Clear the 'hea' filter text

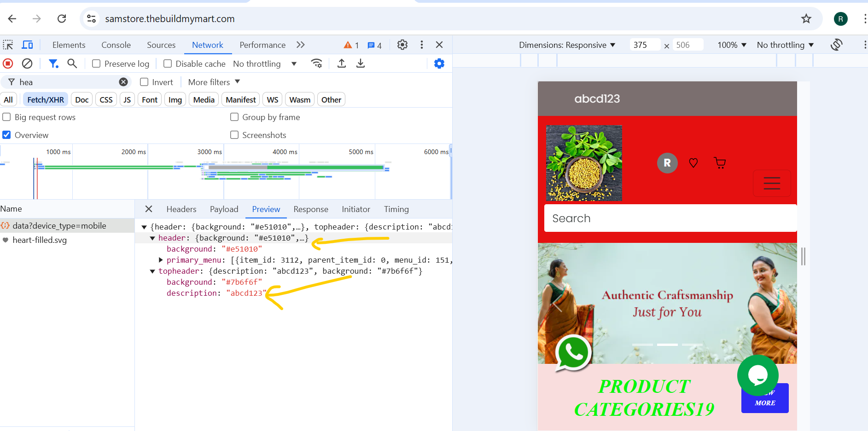(123, 82)
